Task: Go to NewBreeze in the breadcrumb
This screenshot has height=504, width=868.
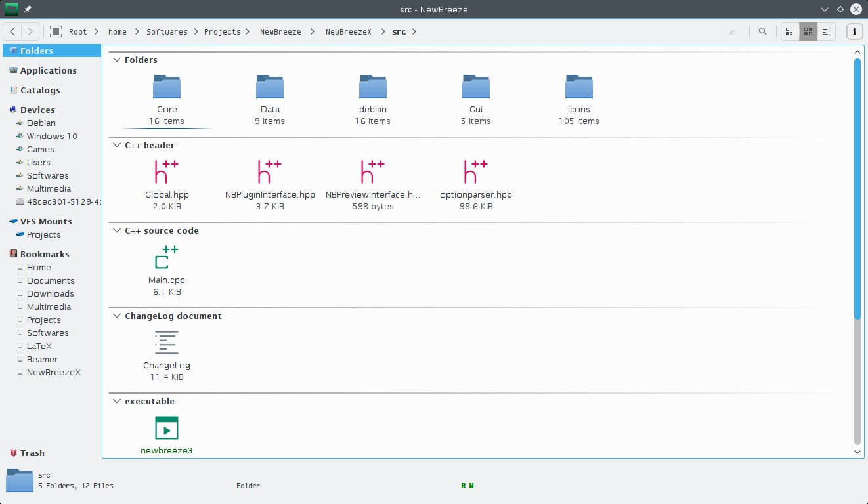Action: pos(280,31)
